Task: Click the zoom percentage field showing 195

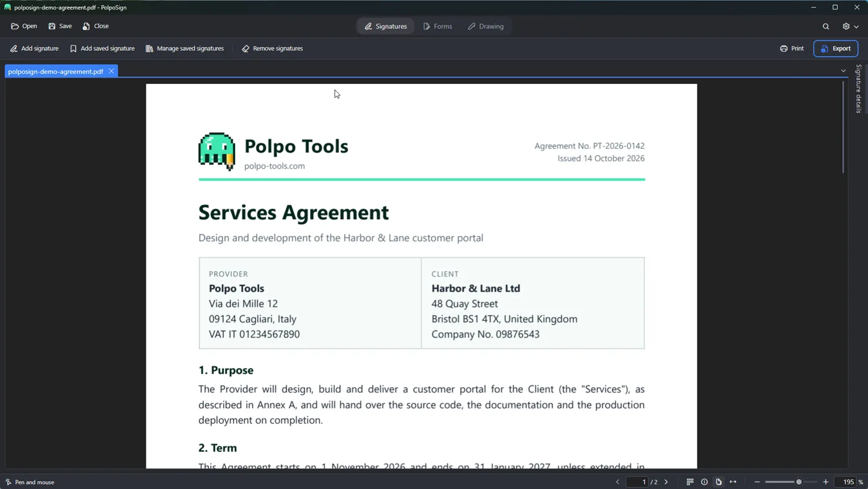Action: [847, 482]
